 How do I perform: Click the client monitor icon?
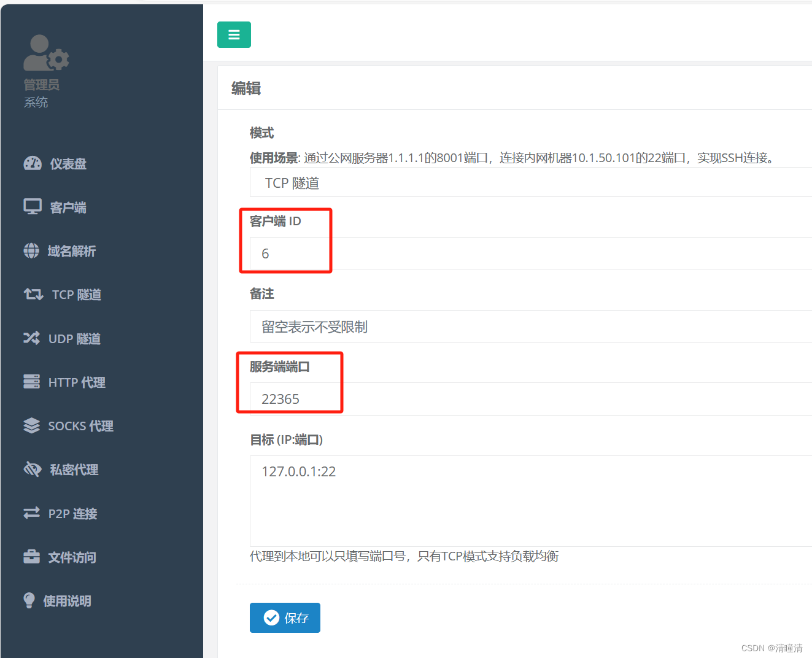pos(33,207)
